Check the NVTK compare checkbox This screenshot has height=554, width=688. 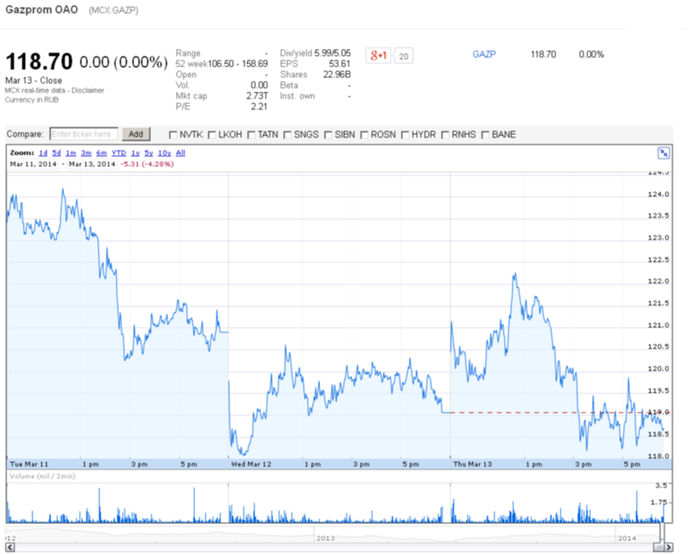coord(173,135)
